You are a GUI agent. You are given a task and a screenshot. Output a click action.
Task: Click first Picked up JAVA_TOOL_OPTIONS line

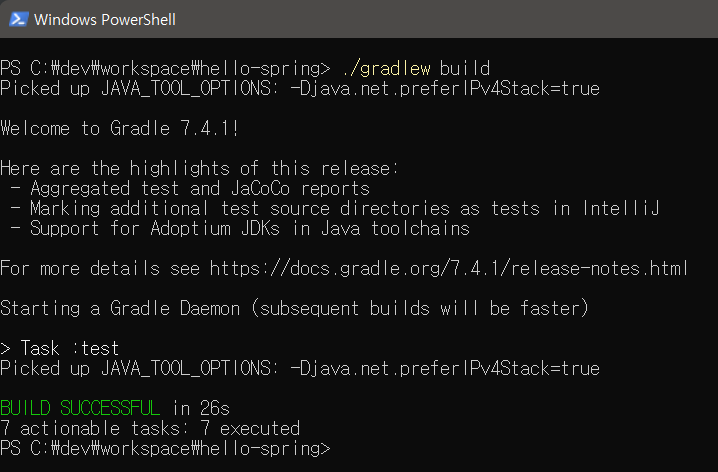pos(300,89)
